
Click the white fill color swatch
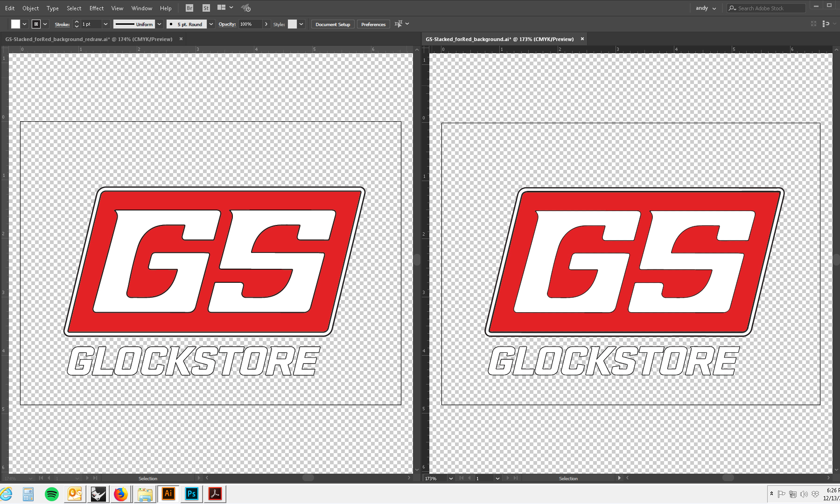pos(15,24)
